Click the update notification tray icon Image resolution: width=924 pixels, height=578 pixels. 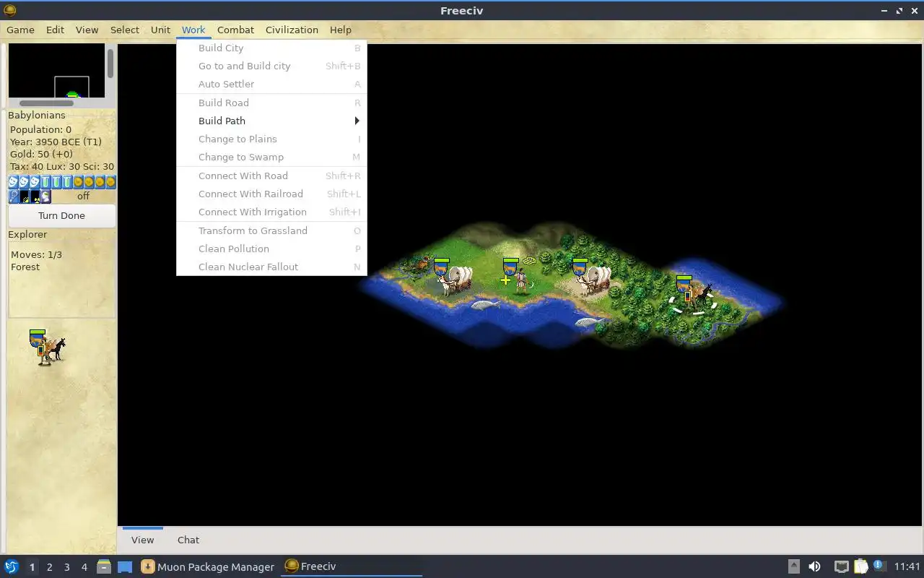click(x=879, y=566)
